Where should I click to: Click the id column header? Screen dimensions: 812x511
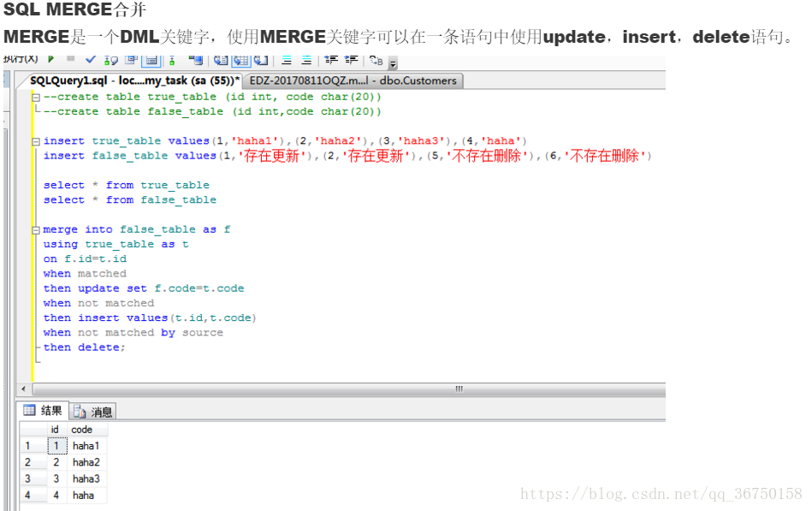click(55, 430)
